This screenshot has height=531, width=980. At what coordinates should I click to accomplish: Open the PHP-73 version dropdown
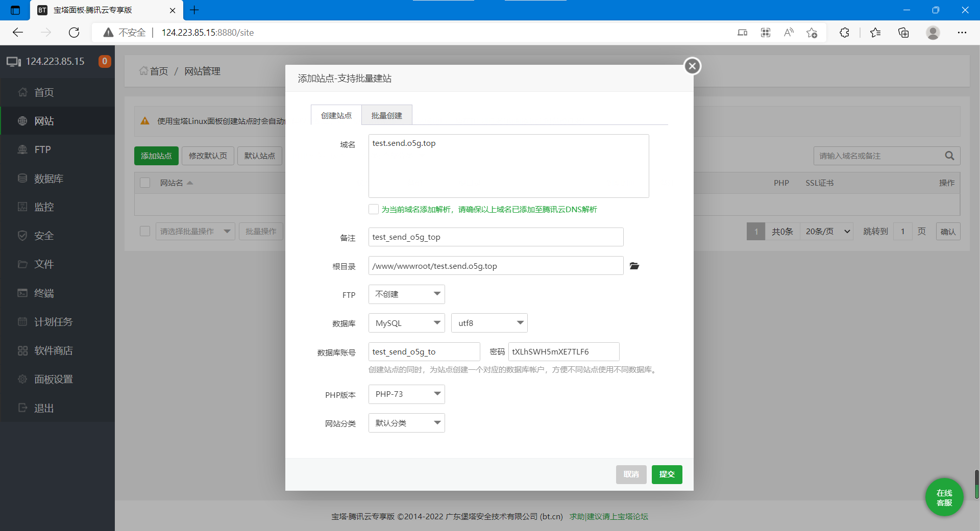pyautogui.click(x=406, y=394)
